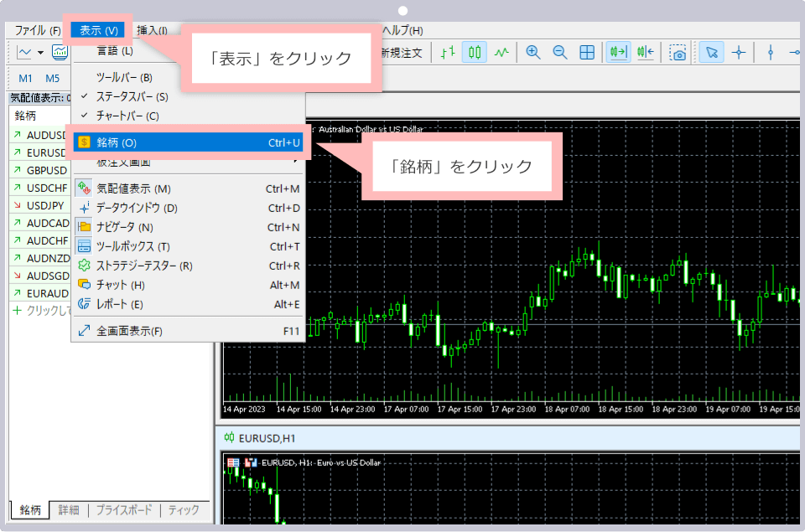Expand the ツールバー (B) submenu
This screenshot has width=805, height=532.
point(124,77)
